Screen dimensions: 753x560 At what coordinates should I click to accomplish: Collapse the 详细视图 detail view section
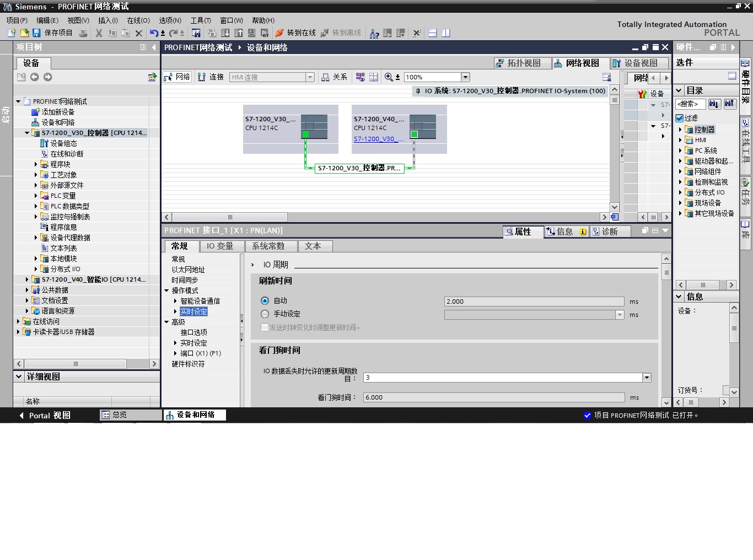[x=19, y=376]
